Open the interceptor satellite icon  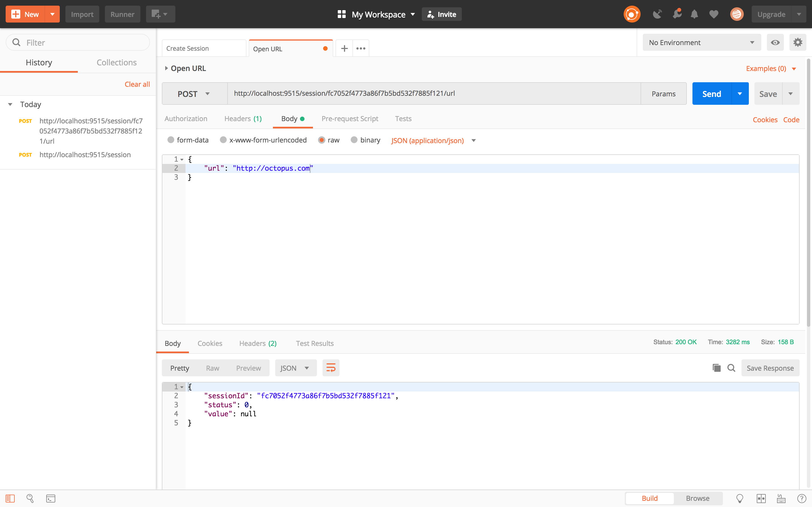[657, 14]
